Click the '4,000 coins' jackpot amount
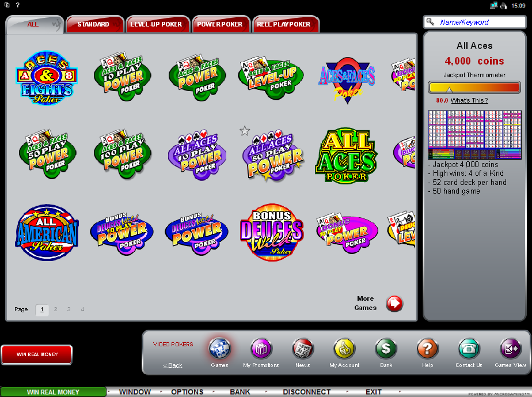 point(474,61)
